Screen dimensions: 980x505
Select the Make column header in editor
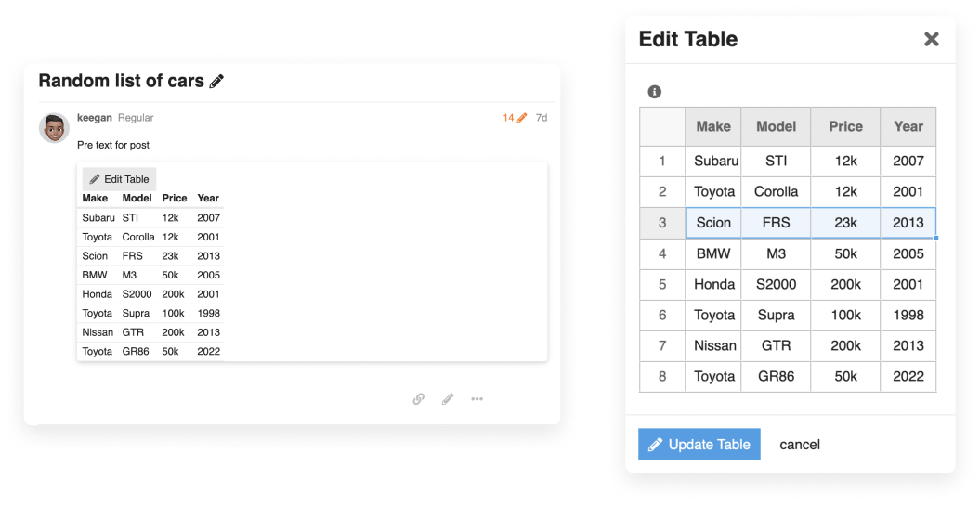coord(713,127)
